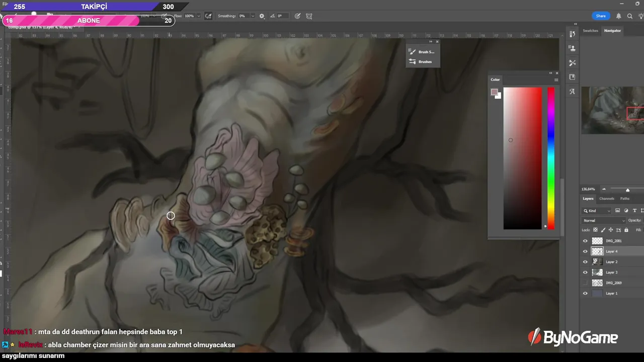Viewport: 644px width, 362px height.
Task: Open the Color panel menu
Action: tap(556, 79)
